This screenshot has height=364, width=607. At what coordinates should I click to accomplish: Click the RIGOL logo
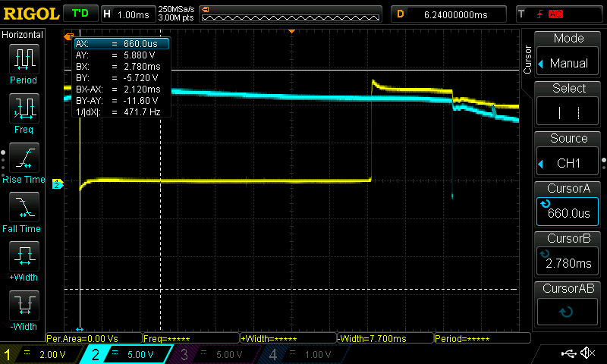tap(30, 14)
